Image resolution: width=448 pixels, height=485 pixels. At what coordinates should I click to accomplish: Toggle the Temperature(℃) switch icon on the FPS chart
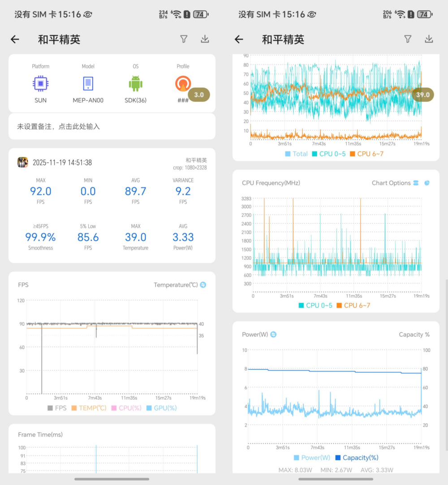[203, 285]
